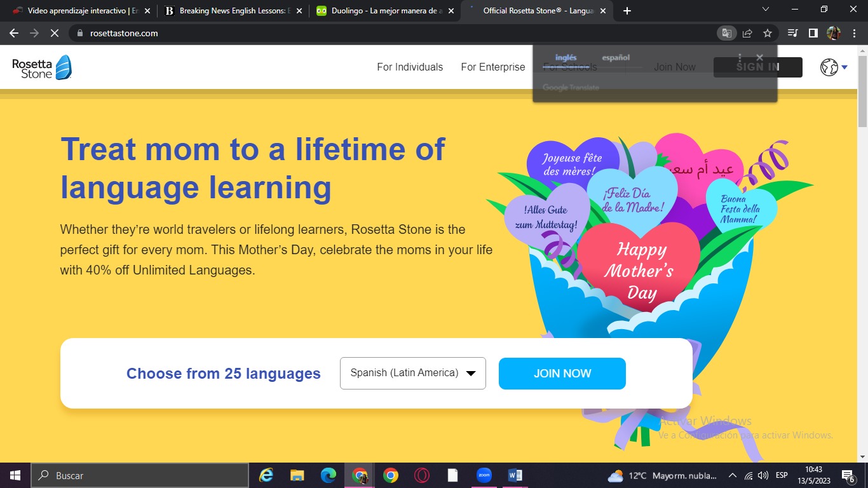Image resolution: width=868 pixels, height=488 pixels.
Task: Close the Video aprendizaje interactivo tab
Action: click(147, 11)
